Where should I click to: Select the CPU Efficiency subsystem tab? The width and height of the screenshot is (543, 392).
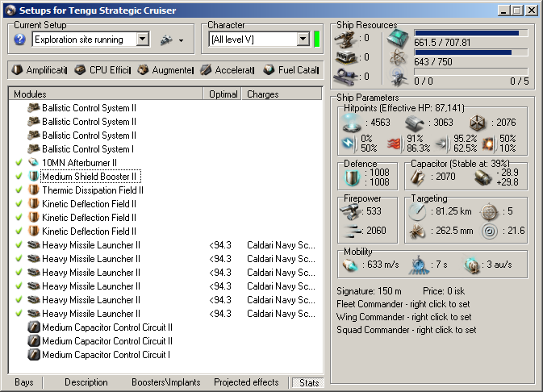pyautogui.click(x=102, y=70)
